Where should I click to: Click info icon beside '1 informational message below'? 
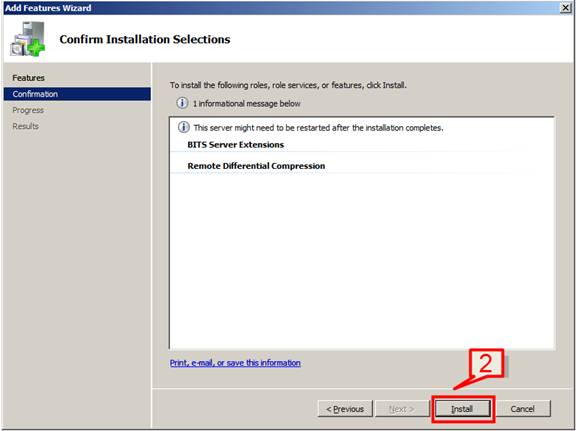pos(182,103)
